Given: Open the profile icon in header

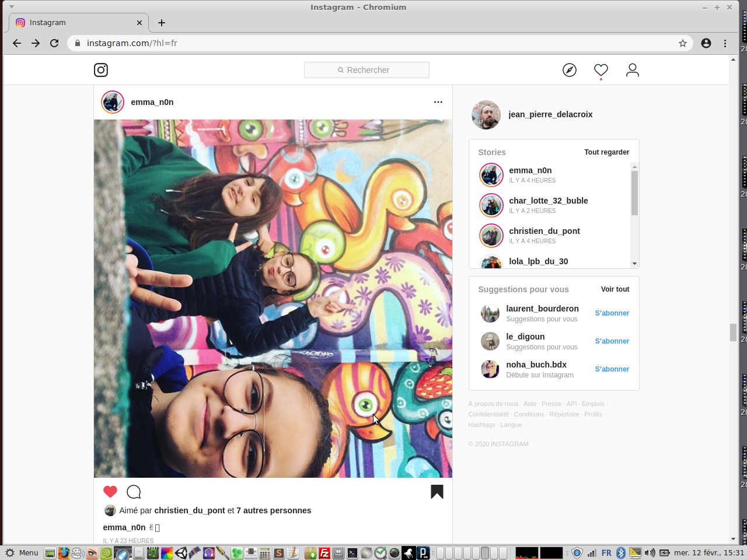Looking at the screenshot, I should point(633,70).
